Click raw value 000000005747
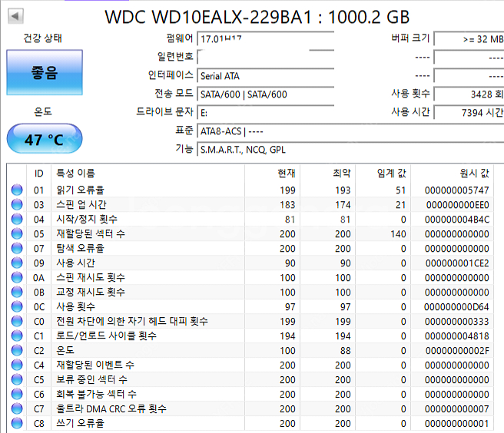Screen dimensions: 504x433 pos(456,190)
